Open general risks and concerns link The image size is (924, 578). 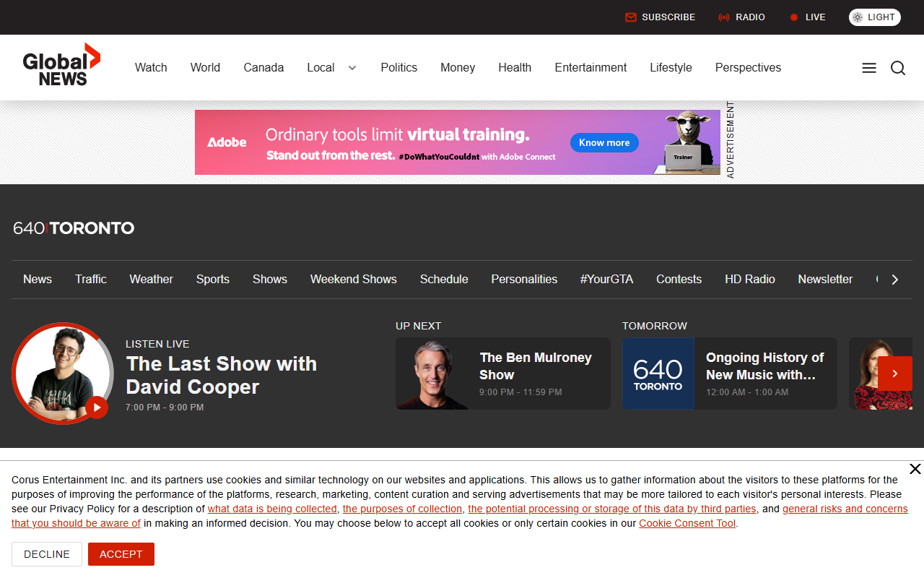[x=845, y=509]
